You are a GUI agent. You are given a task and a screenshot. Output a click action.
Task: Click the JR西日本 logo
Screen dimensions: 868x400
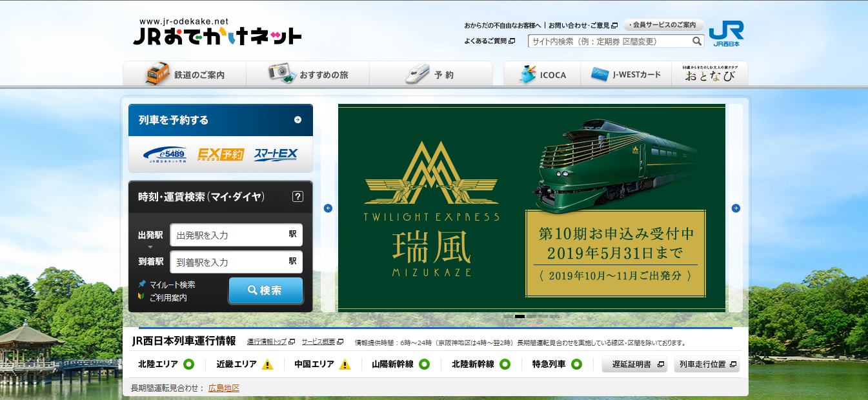click(x=726, y=34)
